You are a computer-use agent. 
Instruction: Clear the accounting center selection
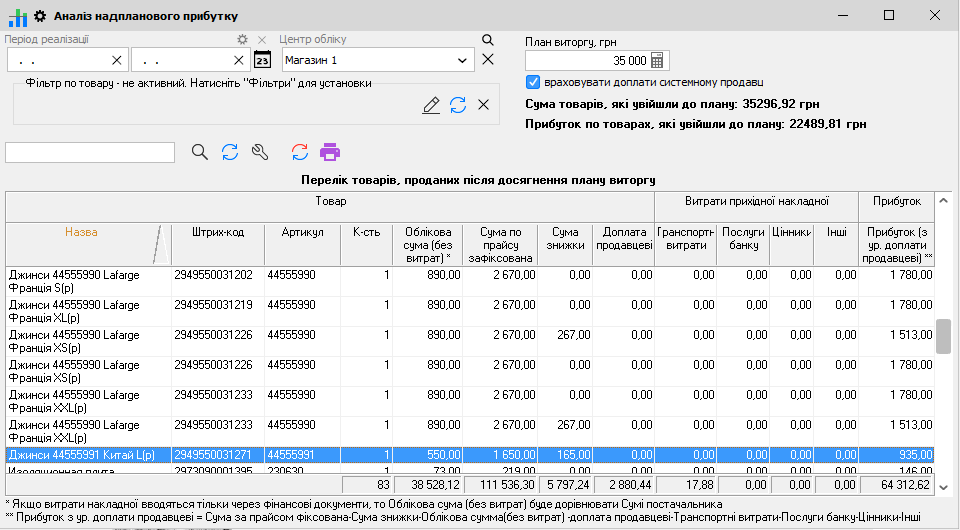point(488,60)
